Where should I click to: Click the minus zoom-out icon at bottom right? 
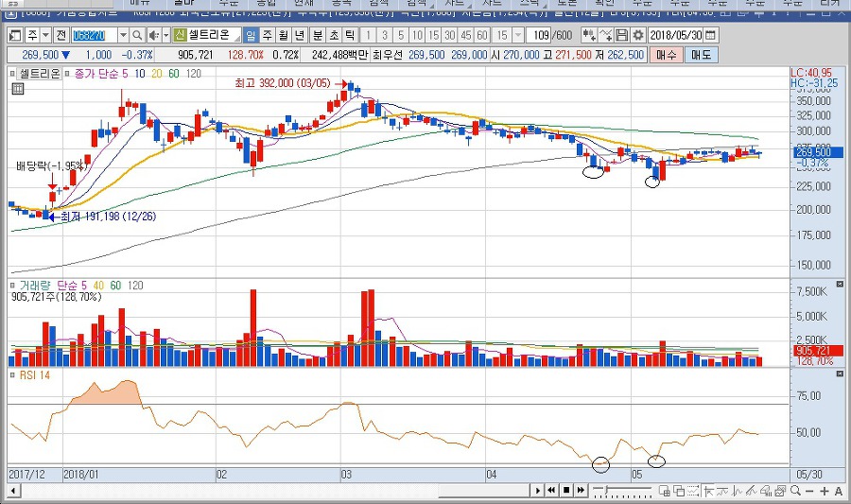pos(812,490)
